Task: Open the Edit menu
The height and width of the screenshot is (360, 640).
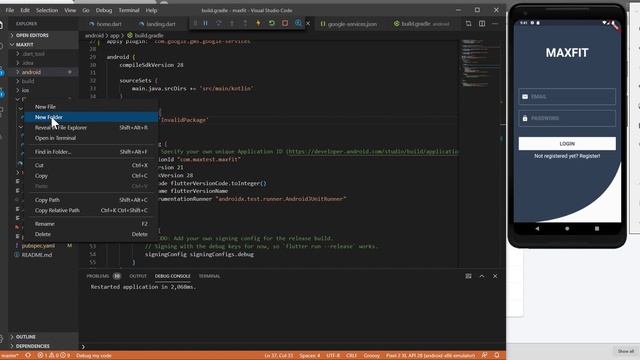Action: click(x=25, y=10)
